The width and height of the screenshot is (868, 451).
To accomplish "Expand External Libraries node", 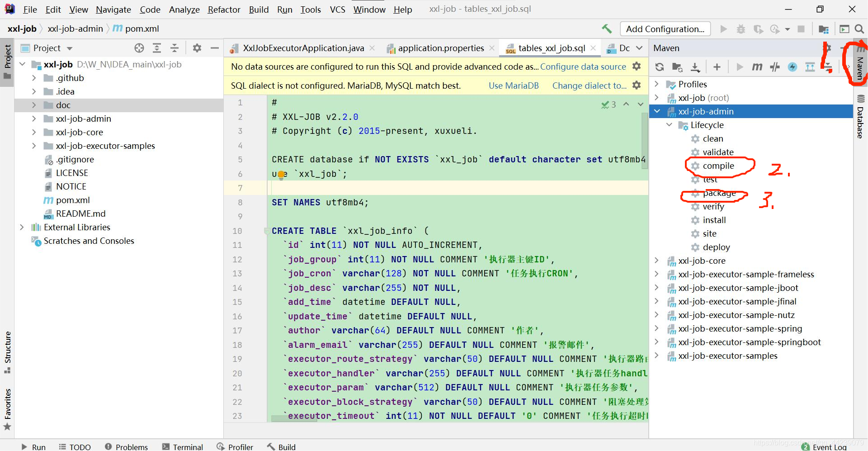I will [x=22, y=227].
